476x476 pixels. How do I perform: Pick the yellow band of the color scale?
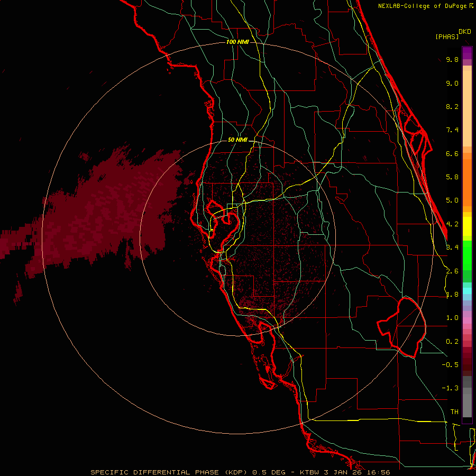pos(467,226)
